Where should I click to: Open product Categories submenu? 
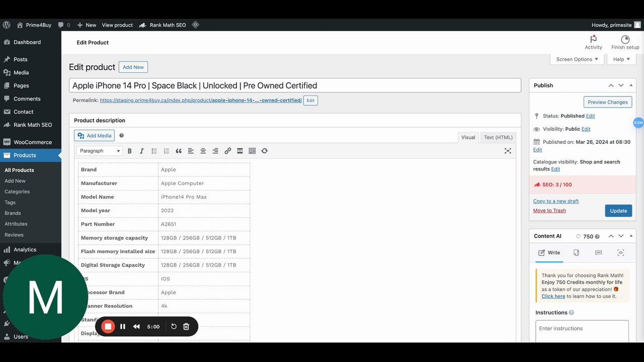tap(17, 192)
